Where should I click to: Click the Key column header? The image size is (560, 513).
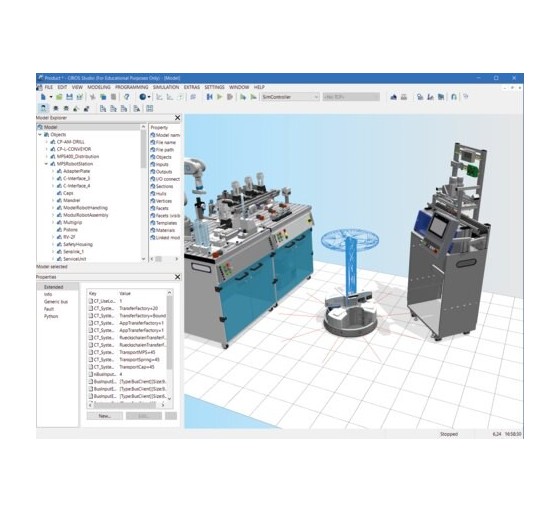92,293
